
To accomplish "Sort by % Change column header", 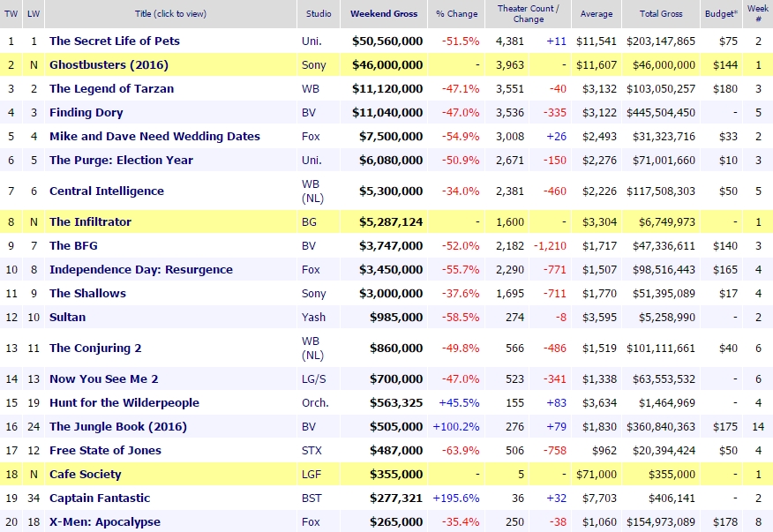I will pyautogui.click(x=456, y=14).
